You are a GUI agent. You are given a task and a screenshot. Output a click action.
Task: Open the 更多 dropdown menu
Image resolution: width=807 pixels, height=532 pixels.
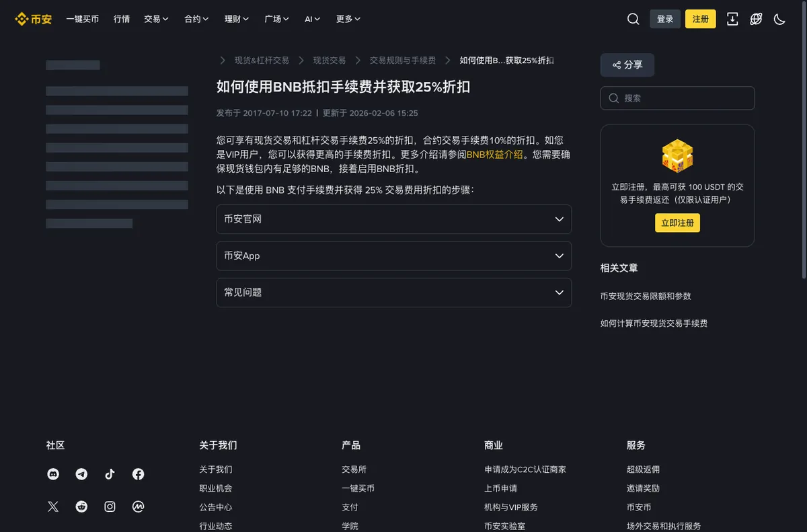(x=348, y=19)
